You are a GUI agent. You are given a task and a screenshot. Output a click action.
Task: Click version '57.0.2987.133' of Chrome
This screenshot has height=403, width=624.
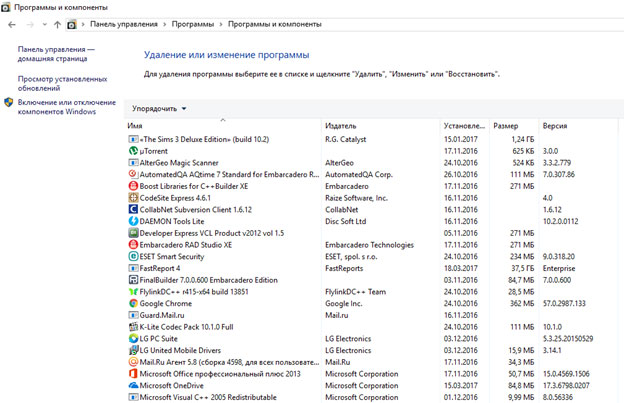[564, 303]
